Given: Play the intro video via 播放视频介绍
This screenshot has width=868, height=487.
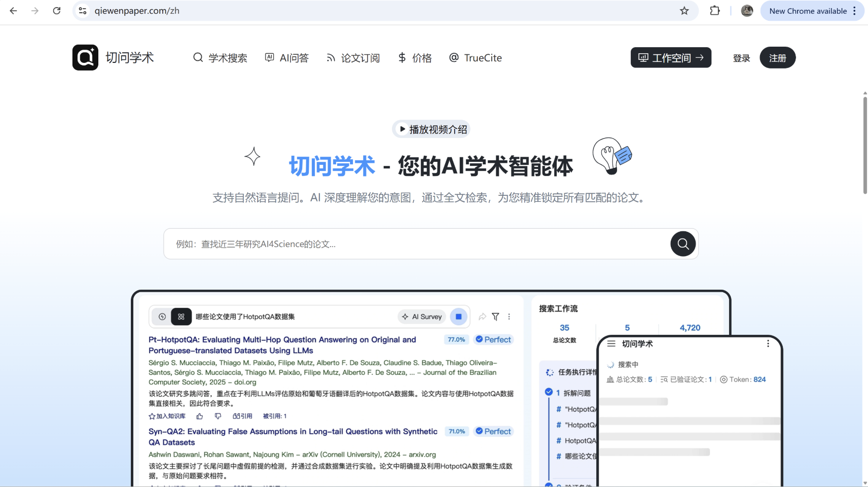Looking at the screenshot, I should click(x=431, y=129).
